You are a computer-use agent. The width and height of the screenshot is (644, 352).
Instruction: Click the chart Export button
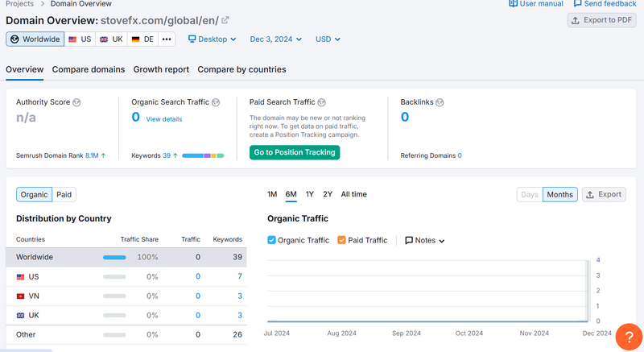(x=604, y=195)
